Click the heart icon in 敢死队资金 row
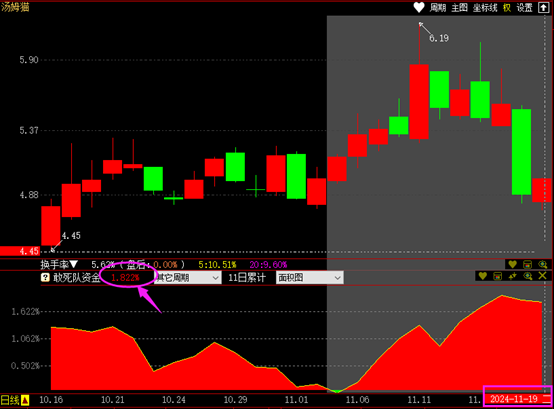This screenshot has width=554, height=409. [x=483, y=276]
